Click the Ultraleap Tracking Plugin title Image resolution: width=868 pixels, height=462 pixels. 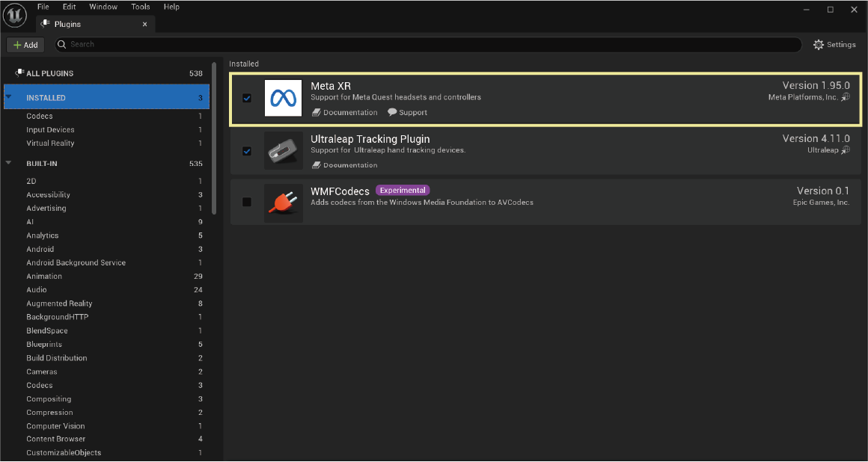point(370,139)
